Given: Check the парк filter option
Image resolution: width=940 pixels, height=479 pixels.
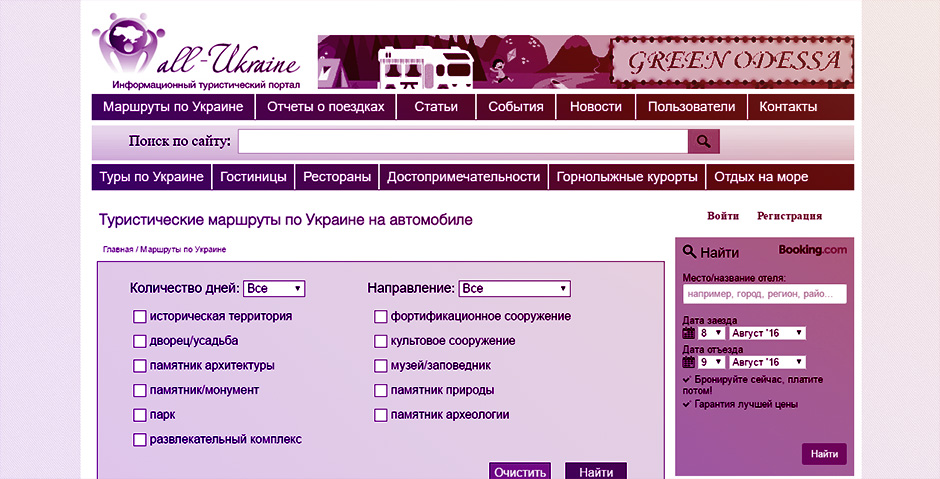Looking at the screenshot, I should click(x=140, y=415).
